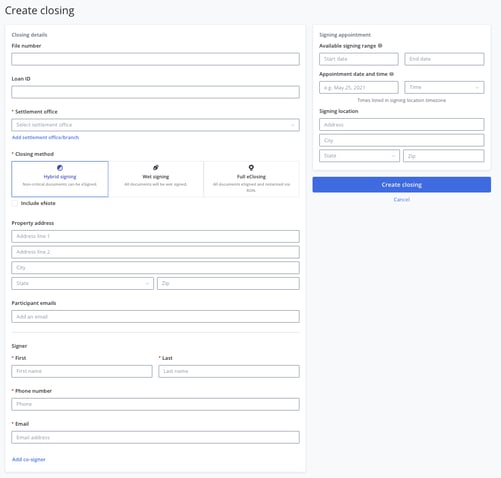Viewport: 501px width, 478px height.
Task: Click the Hybrid signing icon
Action: [x=60, y=168]
